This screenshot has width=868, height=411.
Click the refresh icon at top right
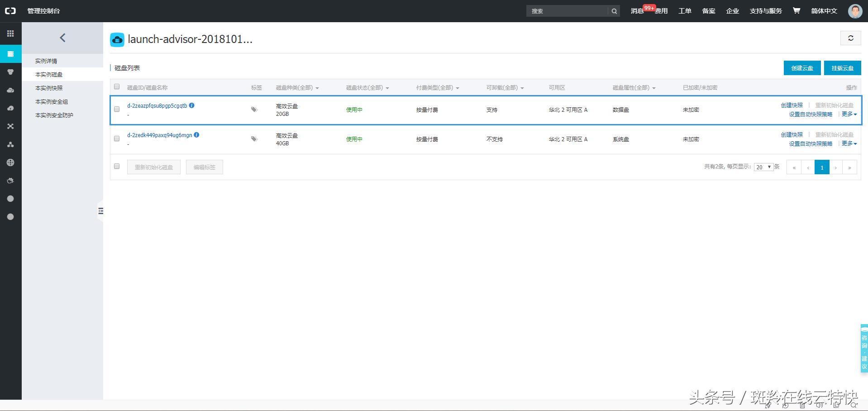tap(850, 38)
